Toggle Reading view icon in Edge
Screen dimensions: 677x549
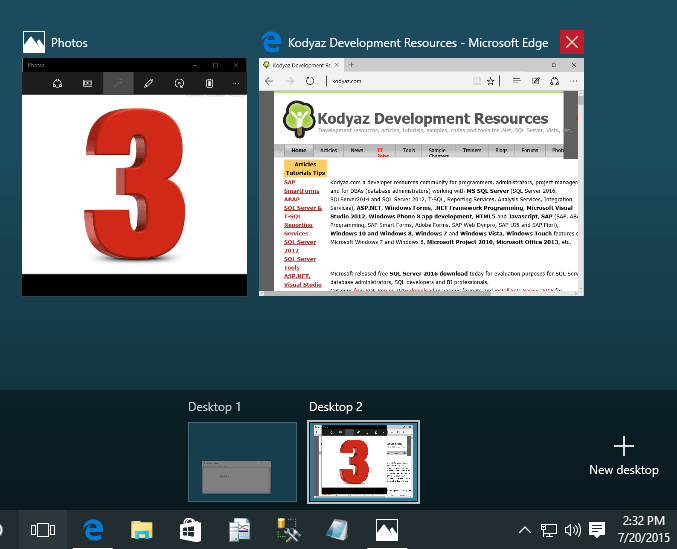pyautogui.click(x=476, y=81)
